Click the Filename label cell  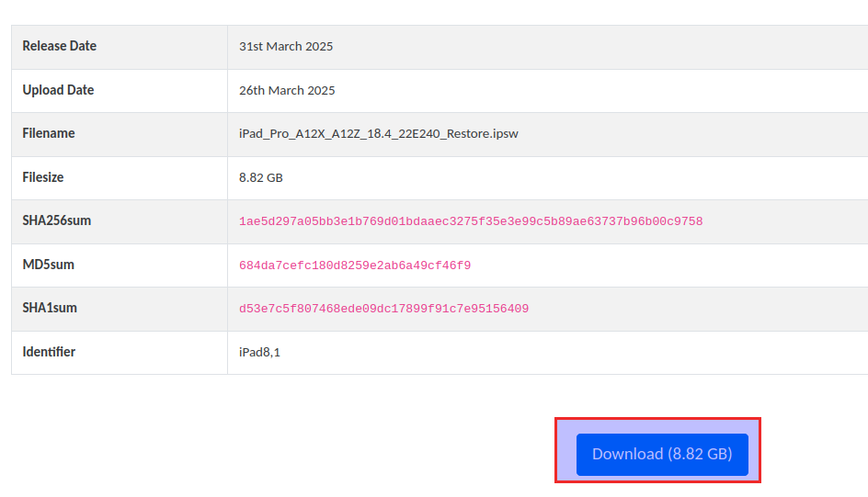click(49, 133)
